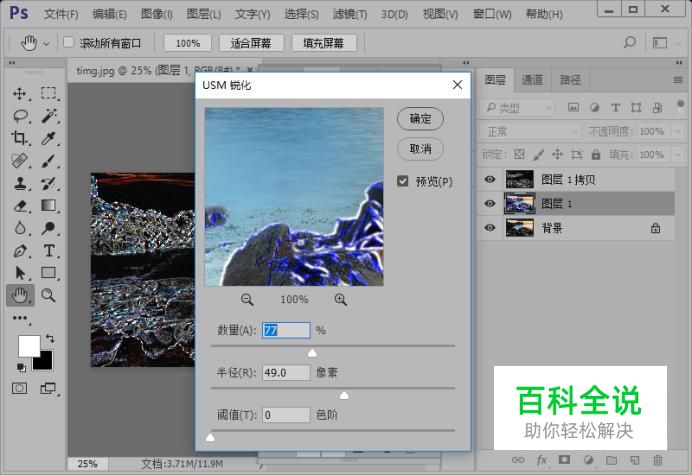Toggle lock image pixels brush icon
Viewport: 692px width, 475px height.
tap(538, 155)
